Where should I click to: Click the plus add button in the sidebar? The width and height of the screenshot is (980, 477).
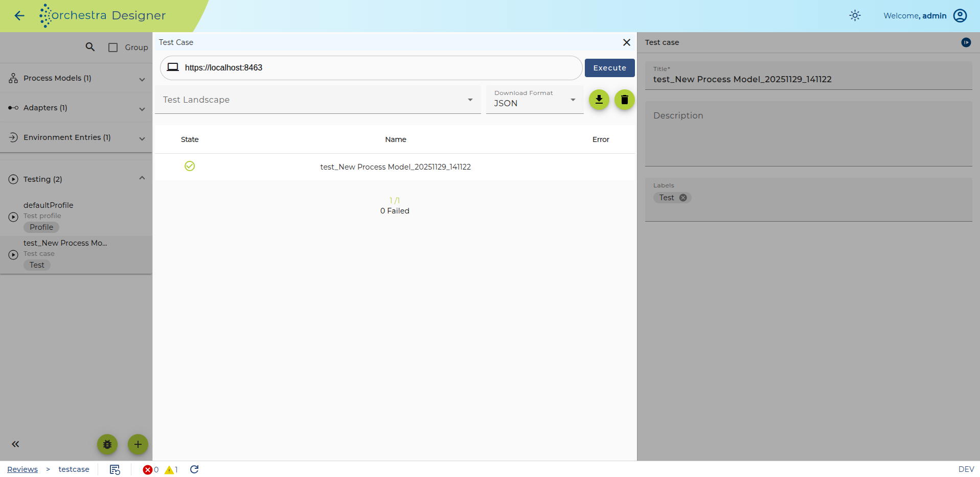coord(138,444)
